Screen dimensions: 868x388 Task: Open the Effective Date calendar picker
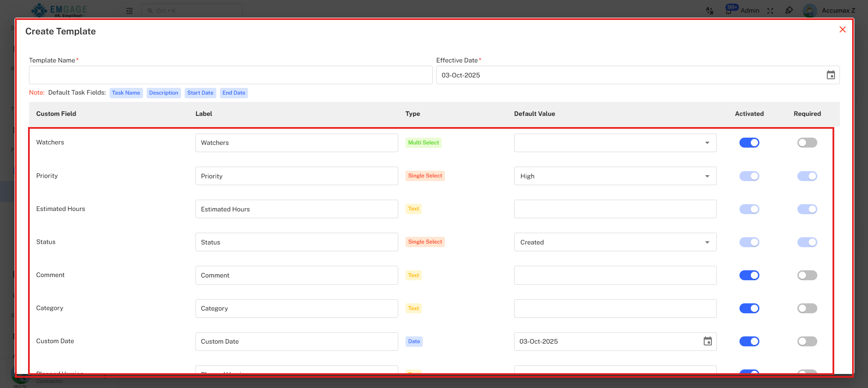point(830,75)
